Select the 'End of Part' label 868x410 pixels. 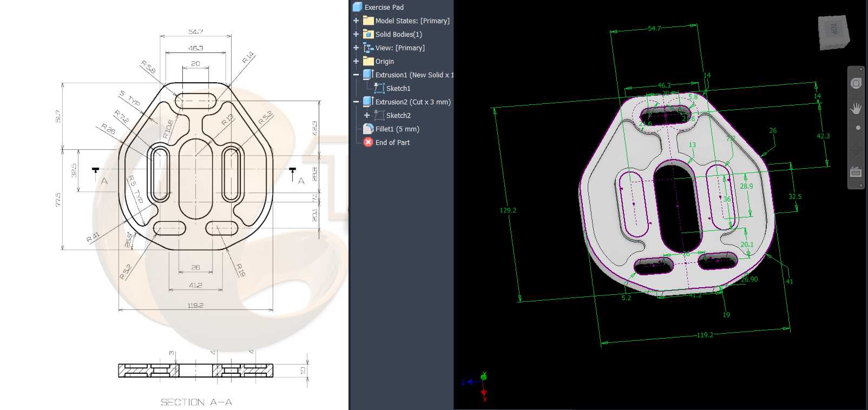pyautogui.click(x=392, y=142)
